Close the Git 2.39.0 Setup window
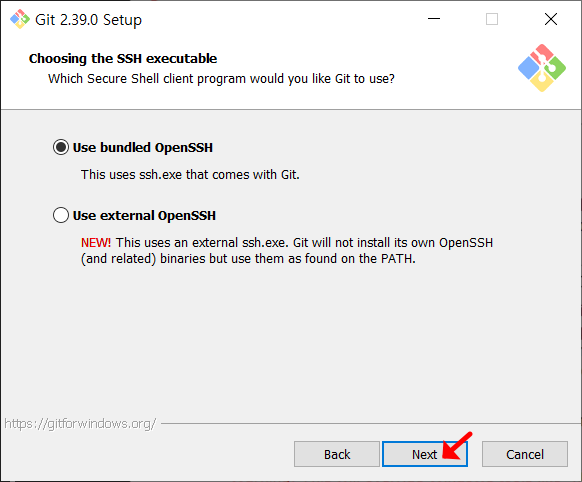Screen dimensions: 582x482 click(551, 19)
